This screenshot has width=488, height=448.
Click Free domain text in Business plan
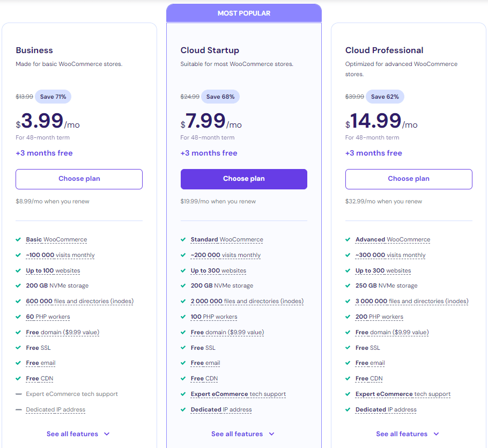[63, 332]
